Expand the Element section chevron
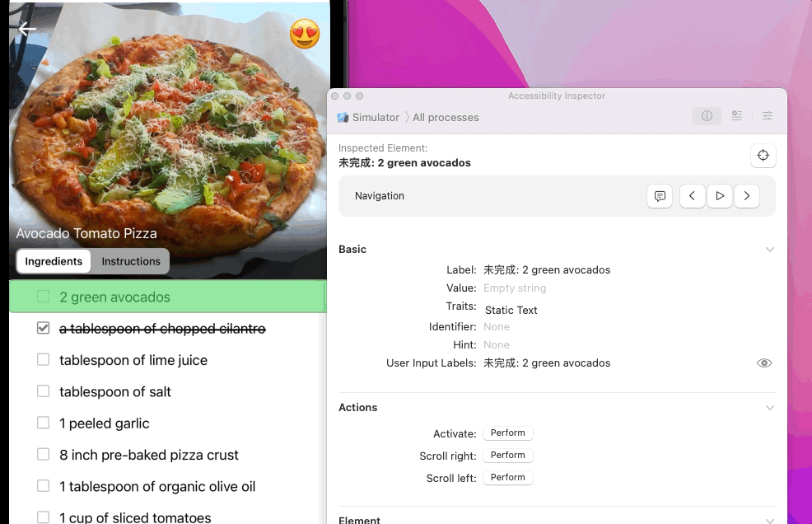The image size is (812, 524). [x=769, y=521]
